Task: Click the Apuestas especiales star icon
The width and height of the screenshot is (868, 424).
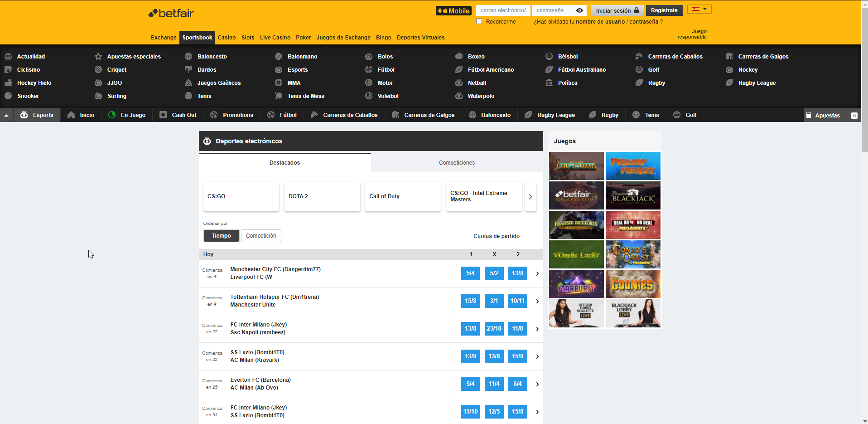Action: coord(98,57)
